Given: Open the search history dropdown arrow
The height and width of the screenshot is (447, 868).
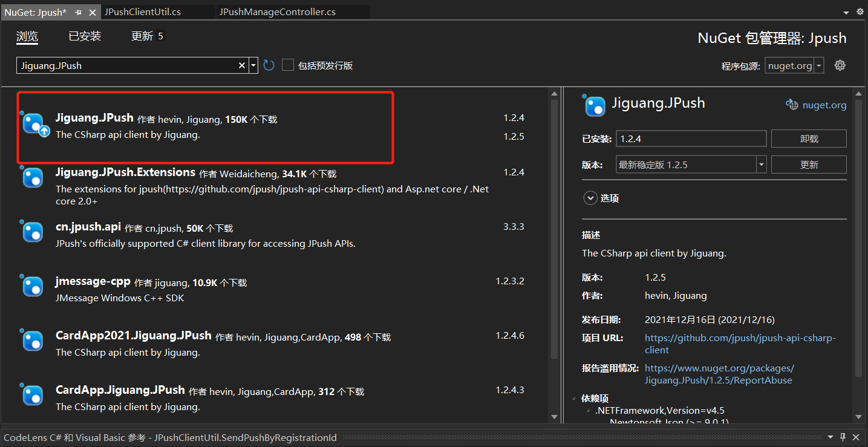Looking at the screenshot, I should (253, 65).
